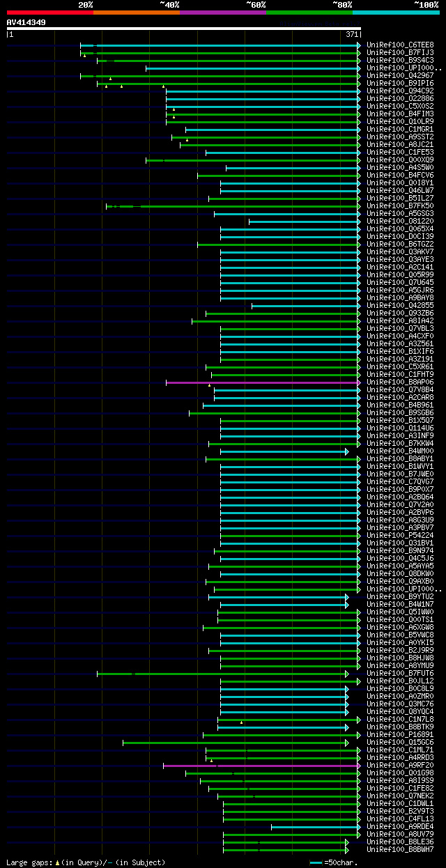Open hit UniRef100_B9IPI6
Viewport: 446px width, 868px height.
(x=400, y=83)
